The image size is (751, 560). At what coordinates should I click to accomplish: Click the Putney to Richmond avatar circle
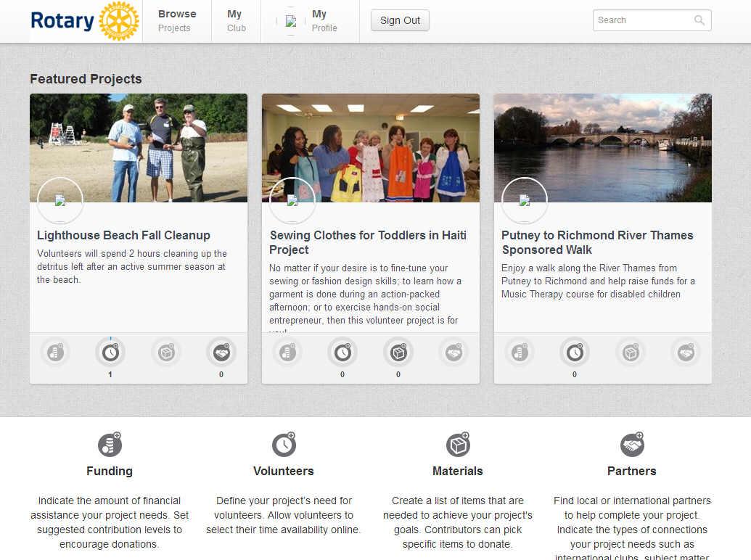[x=525, y=200]
